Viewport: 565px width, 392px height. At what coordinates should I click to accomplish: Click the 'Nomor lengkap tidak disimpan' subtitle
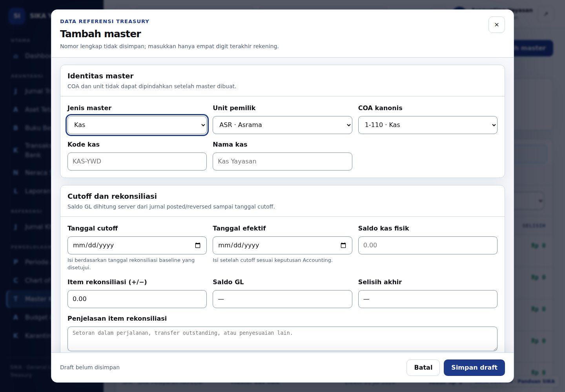pos(169,46)
